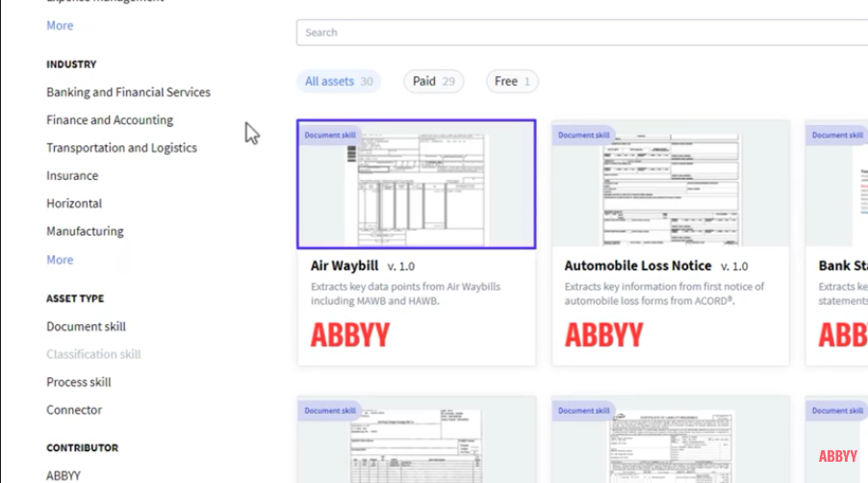Select Banking and Financial Services industry
The width and height of the screenshot is (868, 483).
coord(128,92)
